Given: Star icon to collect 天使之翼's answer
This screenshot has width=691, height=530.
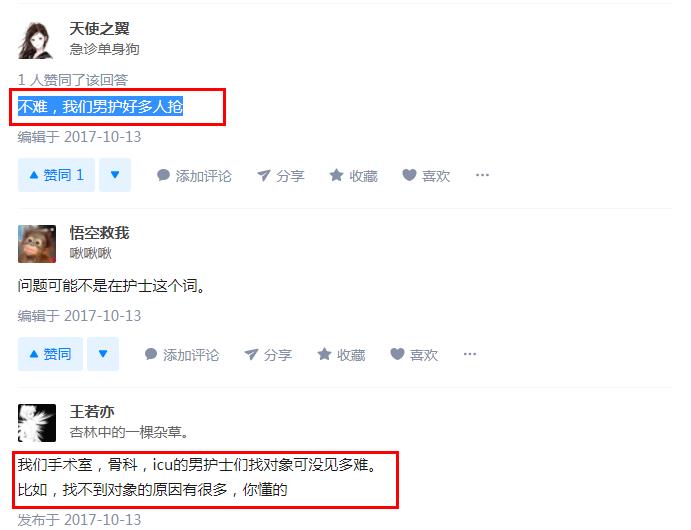Looking at the screenshot, I should (x=336, y=175).
